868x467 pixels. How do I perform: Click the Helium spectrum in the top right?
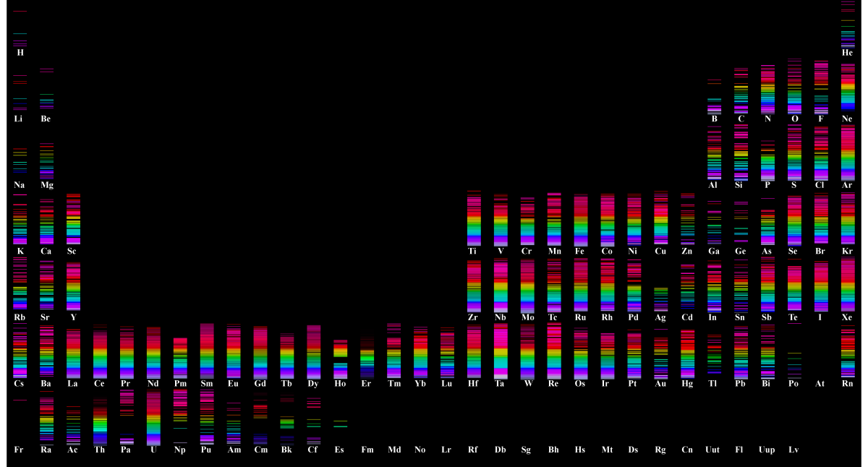click(x=846, y=25)
